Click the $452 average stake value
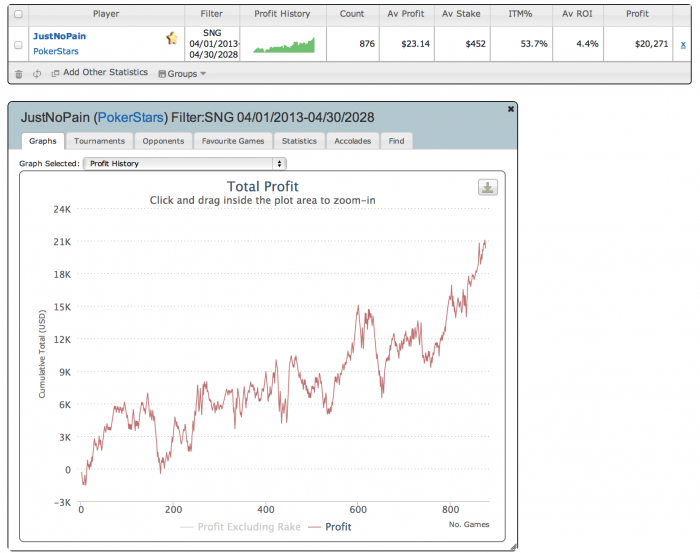Screen dimensions: 700x553 pyautogui.click(x=475, y=44)
